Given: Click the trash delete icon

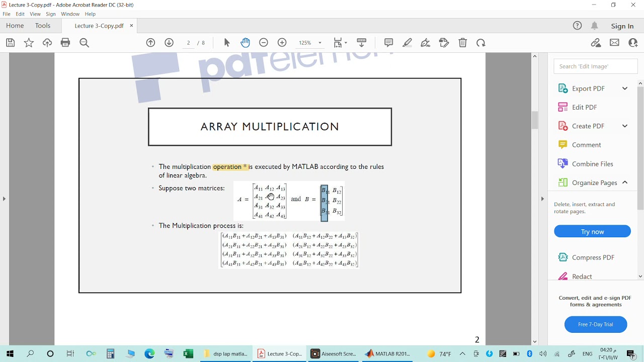Looking at the screenshot, I should point(463,43).
